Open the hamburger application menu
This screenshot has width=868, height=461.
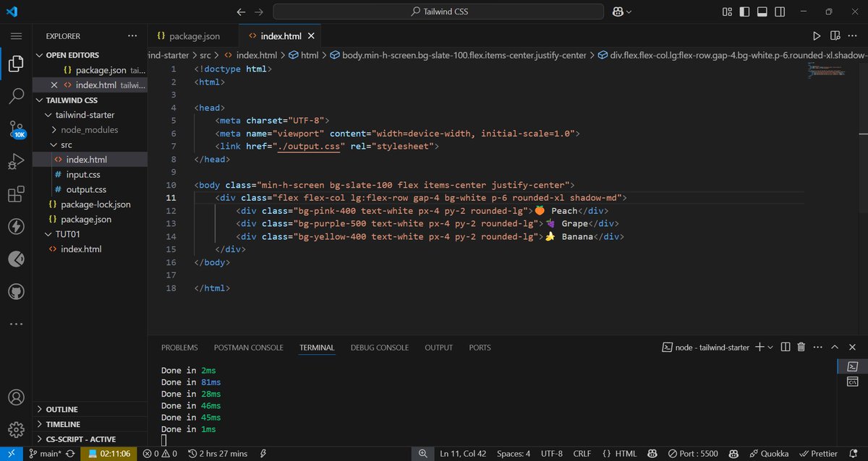point(16,36)
